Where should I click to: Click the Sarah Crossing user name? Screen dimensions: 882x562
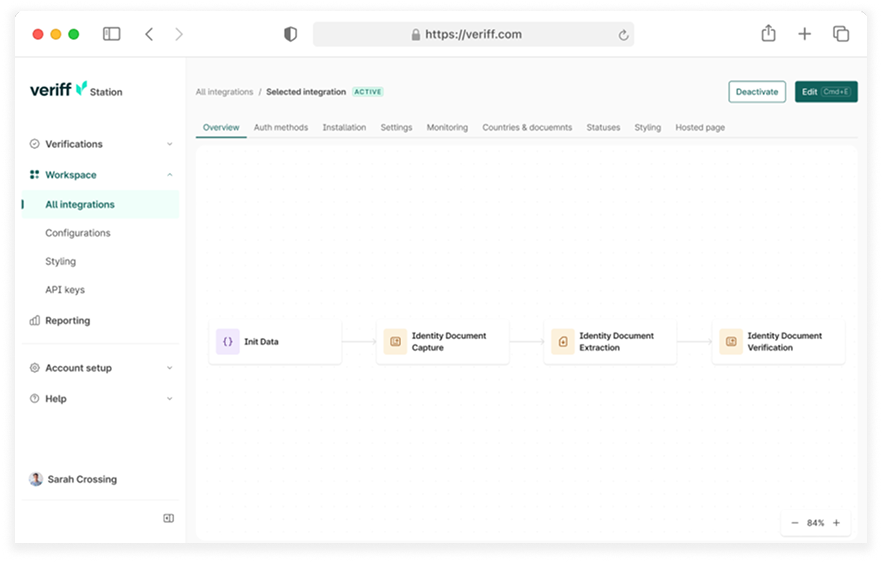point(82,479)
